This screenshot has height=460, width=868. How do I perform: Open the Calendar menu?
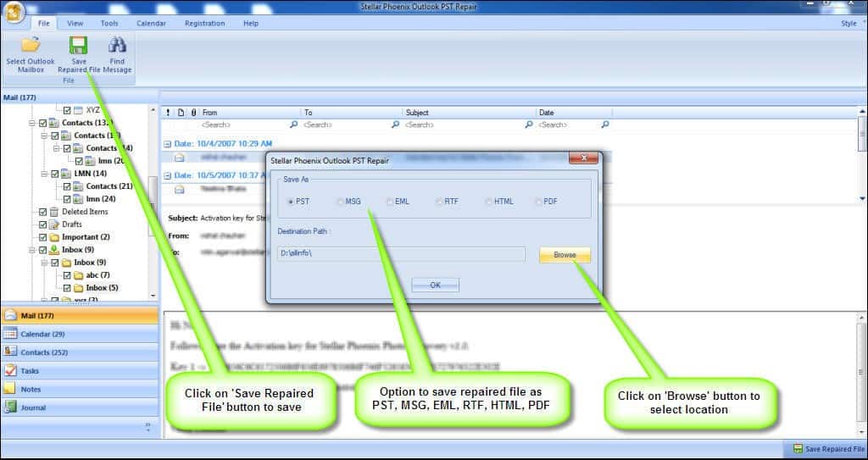tap(151, 23)
